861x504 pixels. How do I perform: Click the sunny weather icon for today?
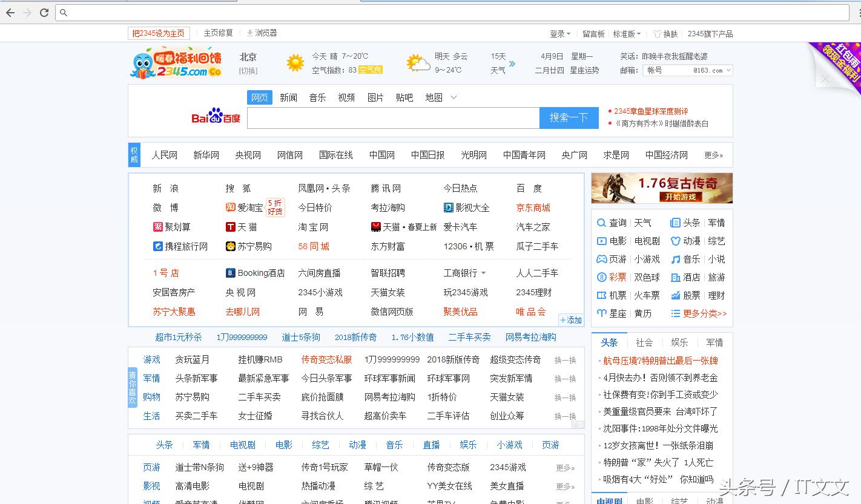[295, 63]
